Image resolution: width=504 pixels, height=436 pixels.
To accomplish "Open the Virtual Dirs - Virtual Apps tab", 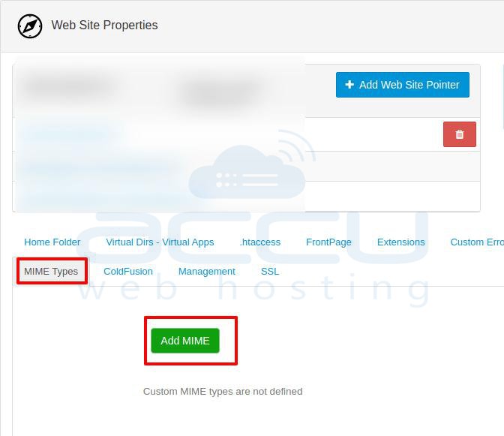I will [x=160, y=242].
